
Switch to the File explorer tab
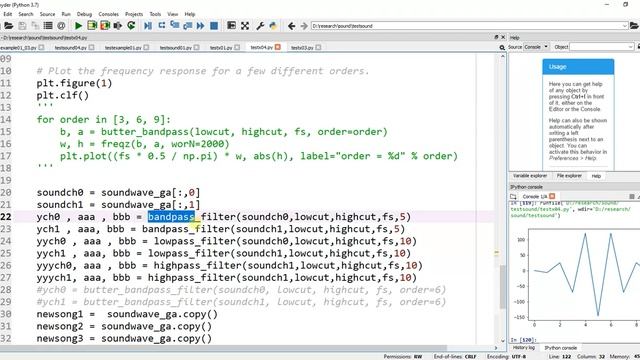point(569,176)
